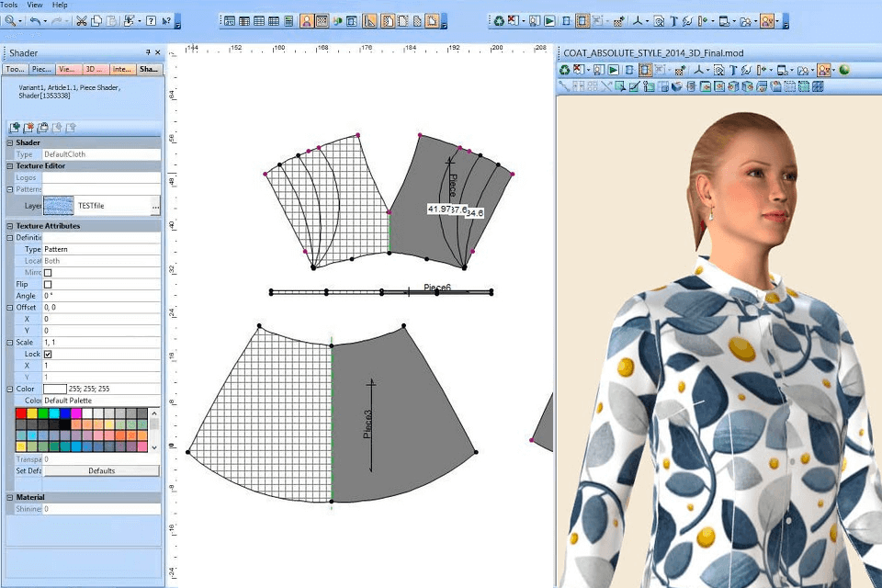The width and height of the screenshot is (882, 588).
Task: Close the Shader panel
Action: tap(158, 52)
